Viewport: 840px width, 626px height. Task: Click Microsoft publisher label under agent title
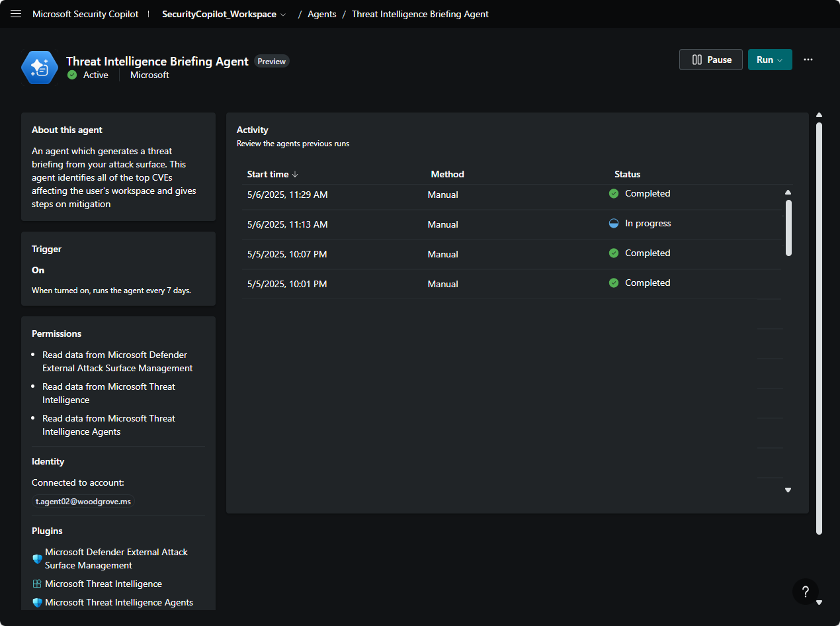click(149, 75)
